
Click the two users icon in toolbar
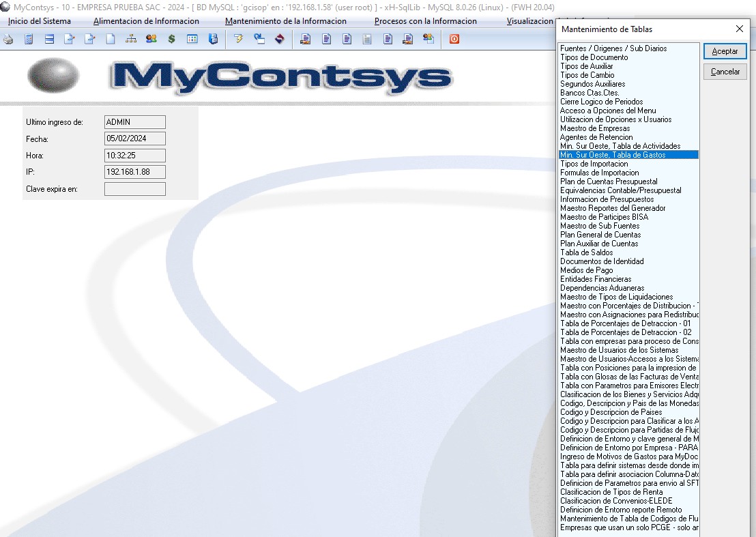(151, 40)
